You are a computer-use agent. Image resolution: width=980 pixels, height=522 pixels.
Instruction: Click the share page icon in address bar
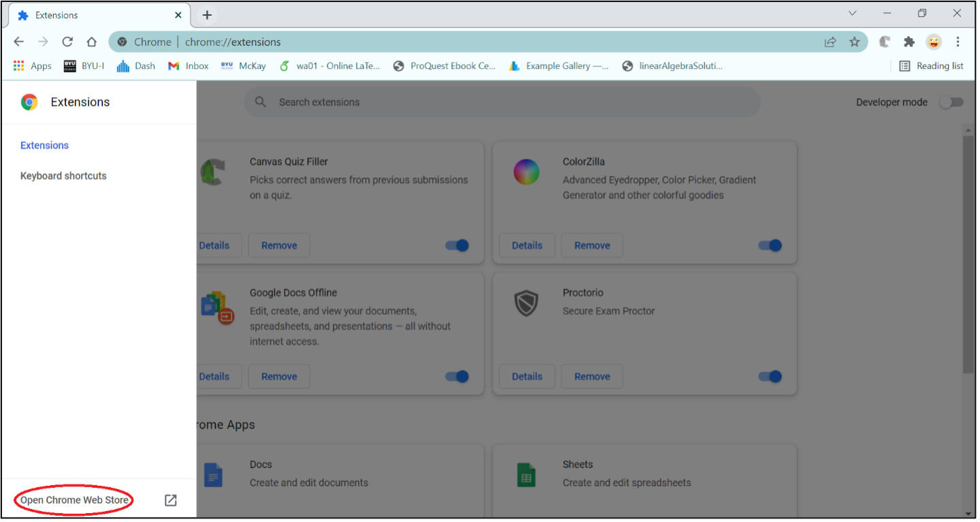click(830, 42)
